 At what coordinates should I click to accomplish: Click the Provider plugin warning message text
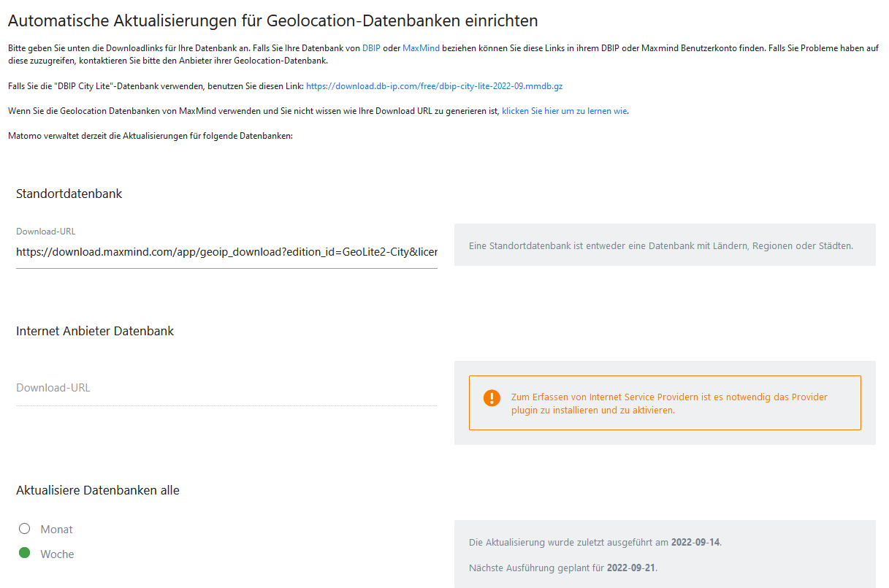click(669, 403)
